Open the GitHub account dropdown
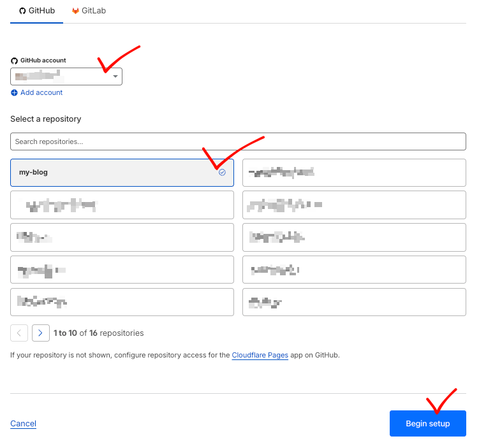 [66, 76]
